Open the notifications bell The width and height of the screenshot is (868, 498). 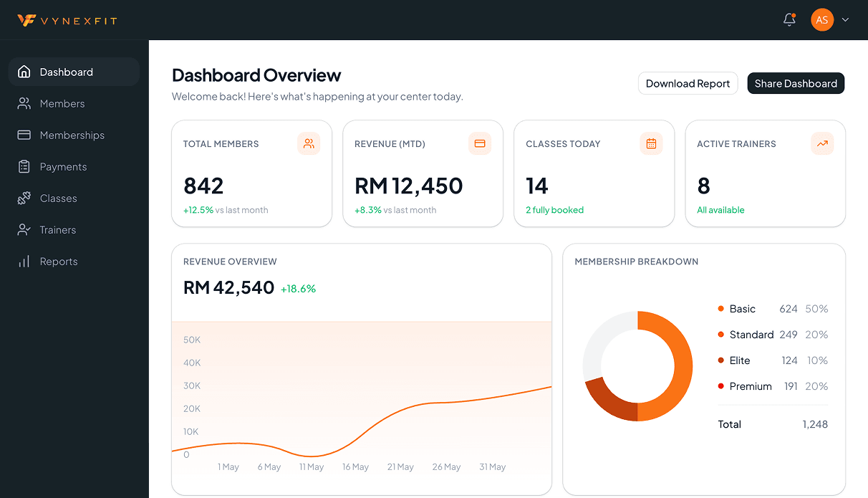tap(789, 20)
